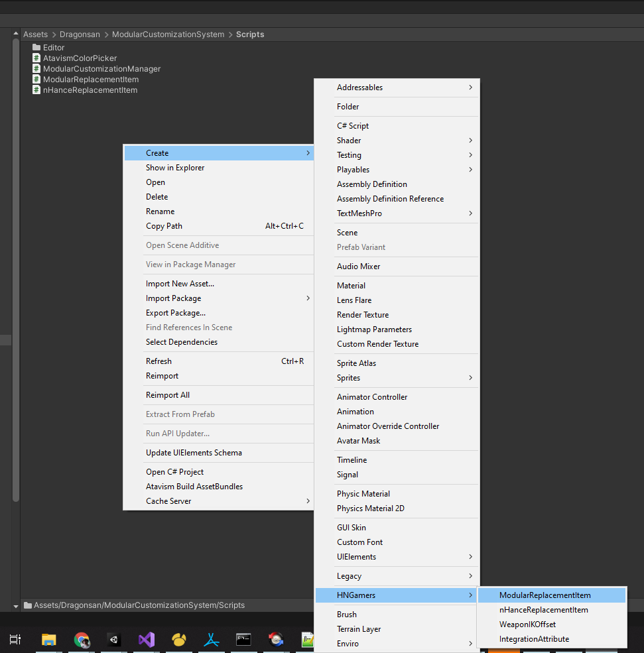Select the nHanceReplacementItem script file icon

pyautogui.click(x=36, y=90)
